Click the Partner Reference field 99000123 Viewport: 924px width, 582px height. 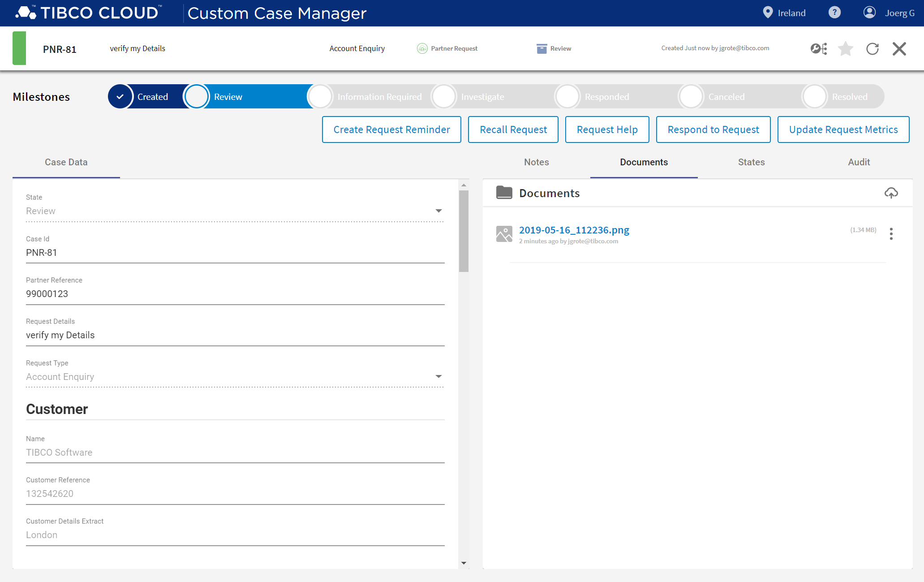pyautogui.click(x=235, y=294)
